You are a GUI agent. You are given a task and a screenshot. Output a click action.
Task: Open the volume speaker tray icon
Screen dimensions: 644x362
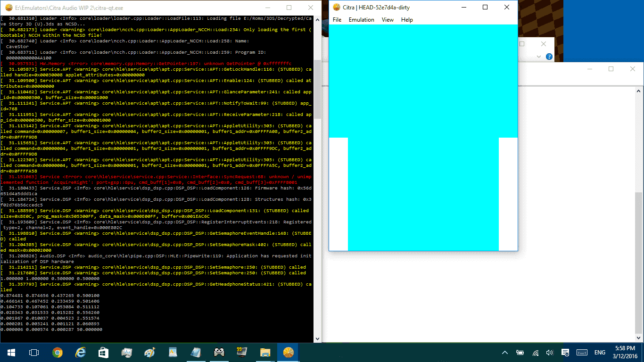pyautogui.click(x=550, y=353)
